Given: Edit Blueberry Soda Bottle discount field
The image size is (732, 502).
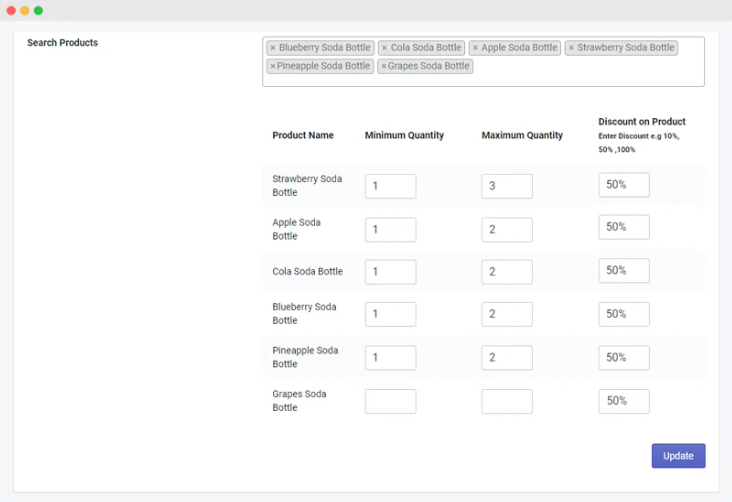Looking at the screenshot, I should pyautogui.click(x=624, y=314).
